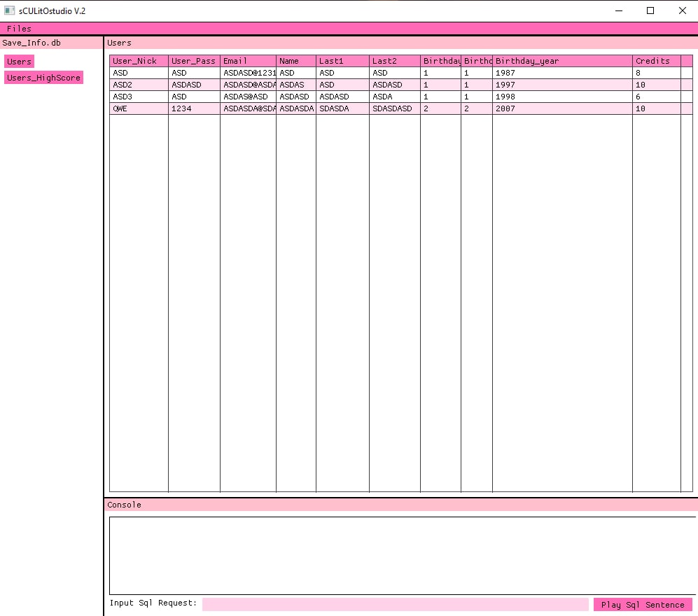Viewport: 698px width, 616px height.
Task: Click the Email column header
Action: [x=248, y=61]
